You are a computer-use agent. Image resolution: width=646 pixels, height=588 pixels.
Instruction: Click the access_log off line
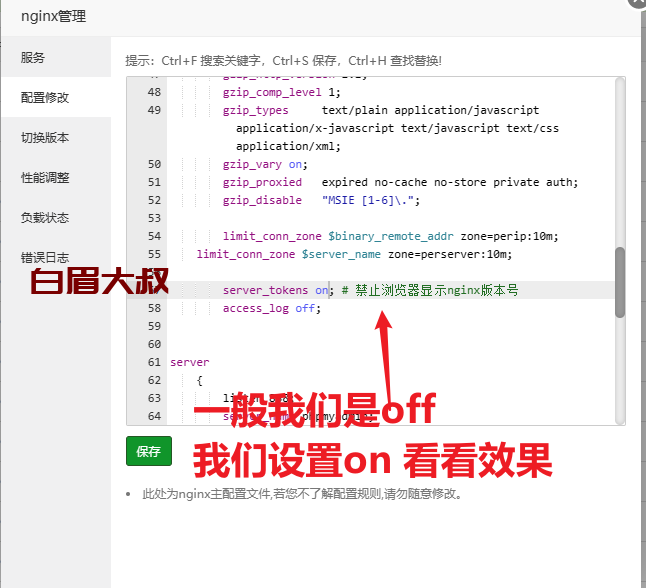point(272,309)
